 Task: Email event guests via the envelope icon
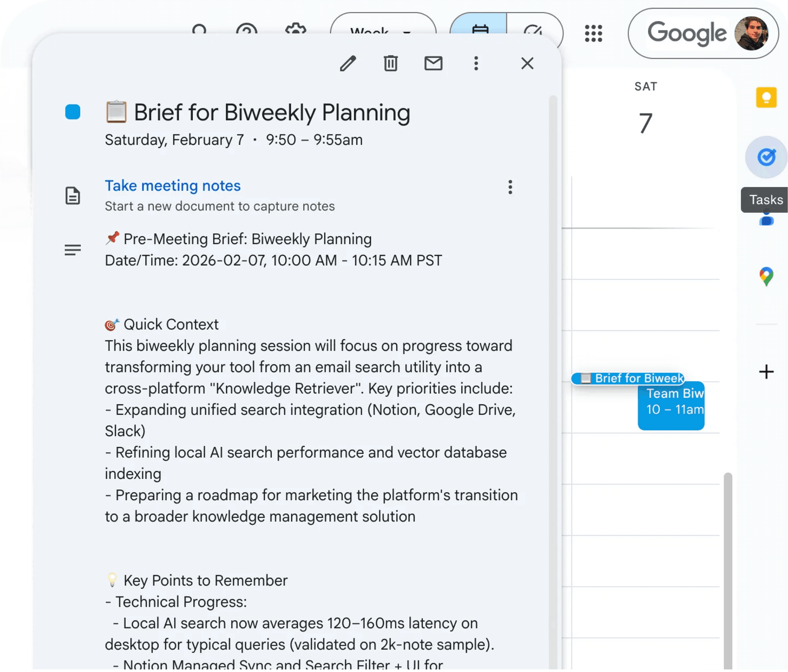pyautogui.click(x=434, y=64)
